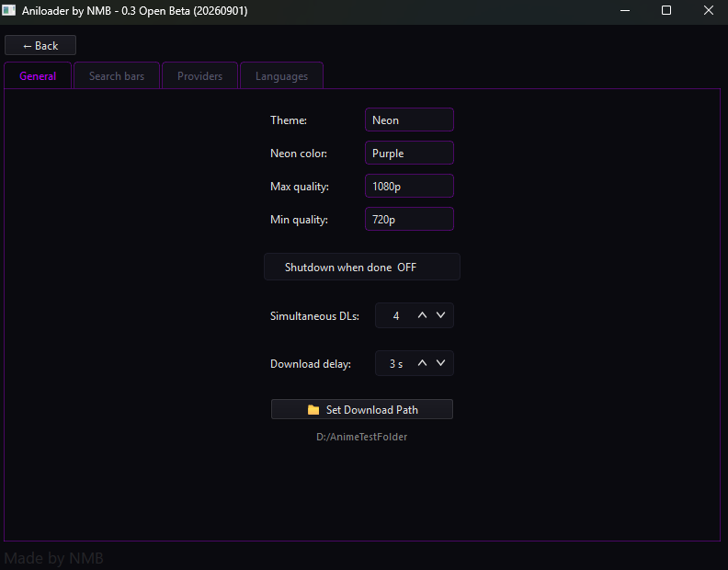The height and width of the screenshot is (570, 728).
Task: Select the General tab
Action: pyautogui.click(x=38, y=75)
